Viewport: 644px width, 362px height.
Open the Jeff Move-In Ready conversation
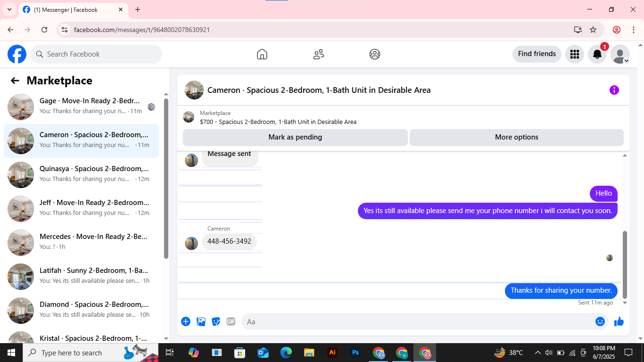(81, 209)
